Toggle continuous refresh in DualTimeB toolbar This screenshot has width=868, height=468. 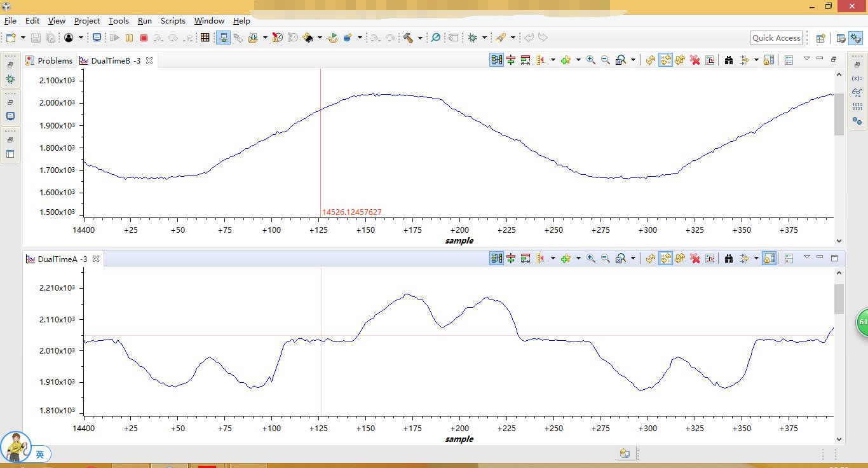click(x=665, y=60)
